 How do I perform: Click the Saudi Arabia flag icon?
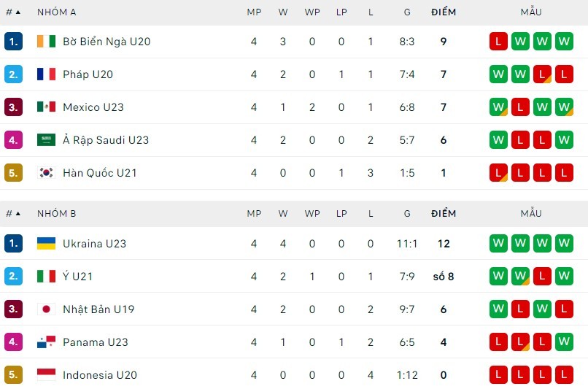click(x=46, y=140)
